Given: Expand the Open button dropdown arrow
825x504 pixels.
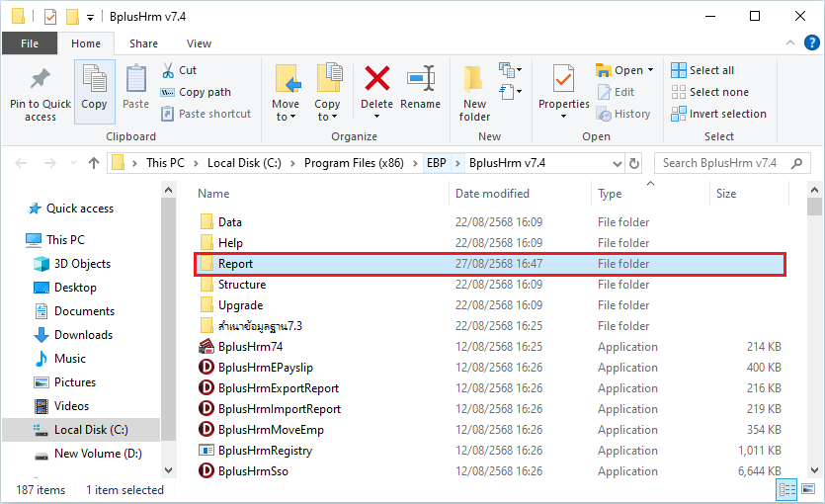Looking at the screenshot, I should (x=650, y=70).
